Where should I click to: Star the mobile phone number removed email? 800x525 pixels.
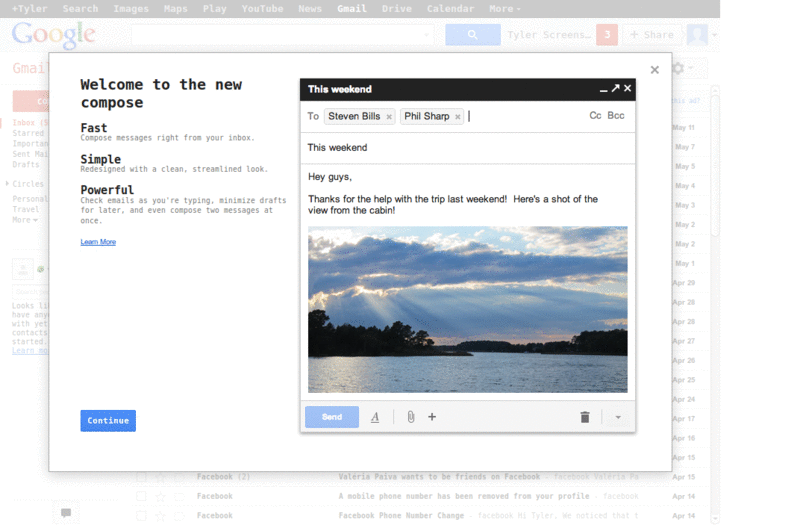coord(160,496)
